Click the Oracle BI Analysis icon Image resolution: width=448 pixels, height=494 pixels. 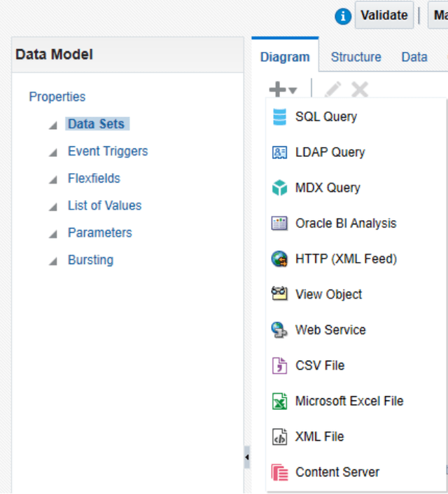pyautogui.click(x=279, y=224)
